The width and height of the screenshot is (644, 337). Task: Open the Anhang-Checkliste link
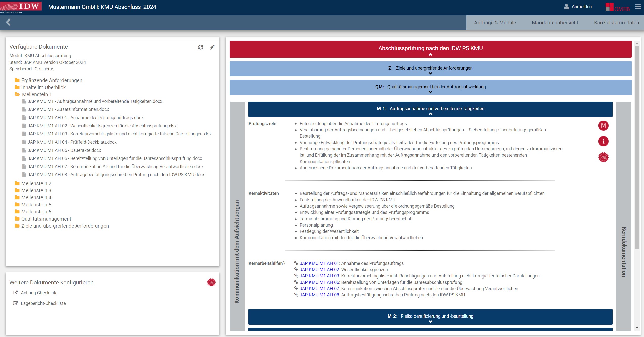39,293
